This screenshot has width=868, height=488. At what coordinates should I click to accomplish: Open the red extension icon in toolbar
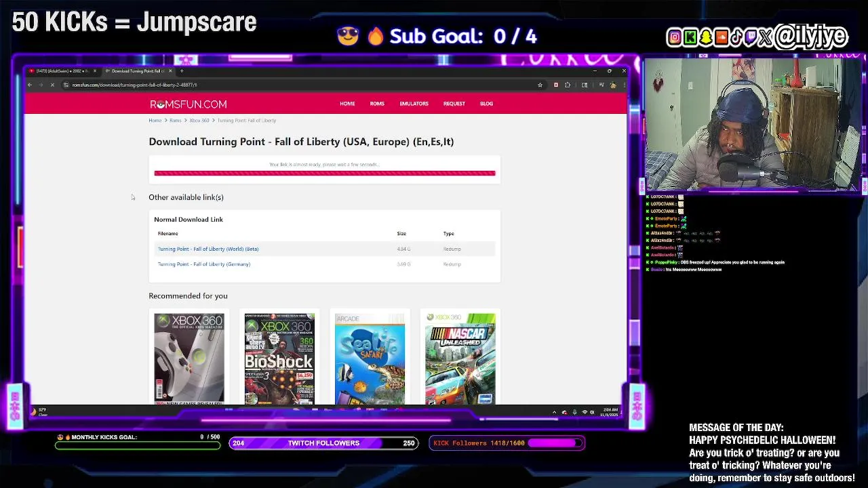(556, 85)
